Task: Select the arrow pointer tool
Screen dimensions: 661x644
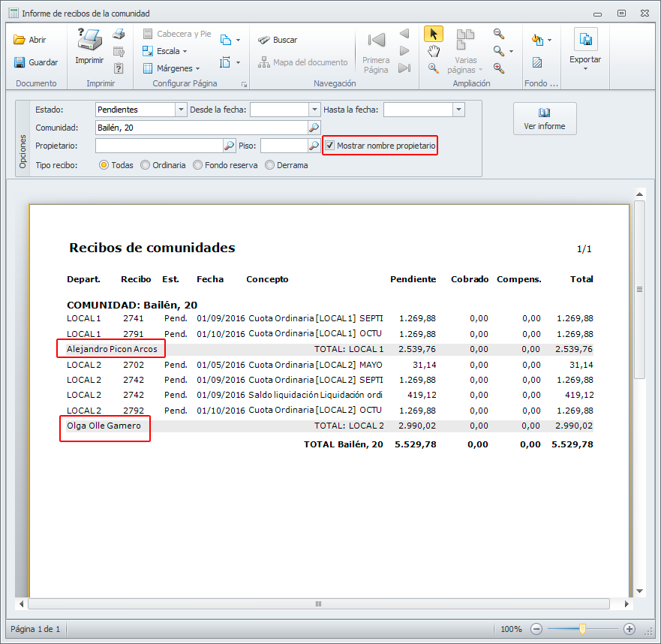Action: [433, 34]
